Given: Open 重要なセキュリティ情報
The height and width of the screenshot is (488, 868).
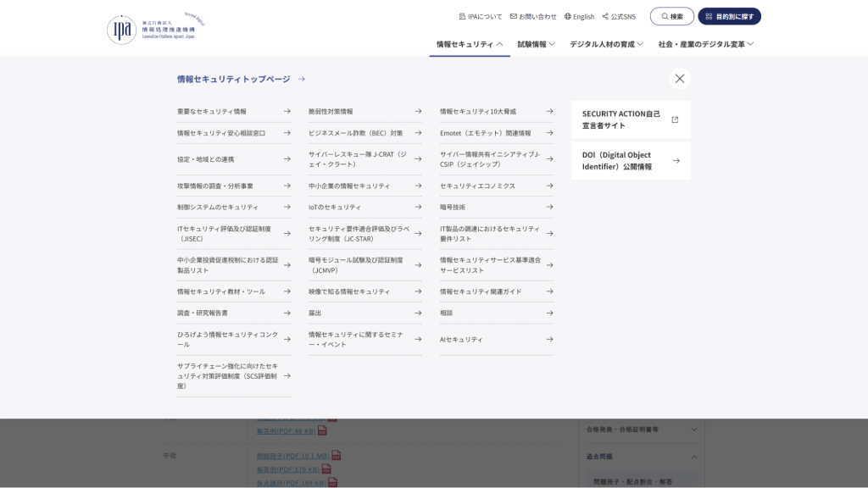Looking at the screenshot, I should click(x=234, y=111).
